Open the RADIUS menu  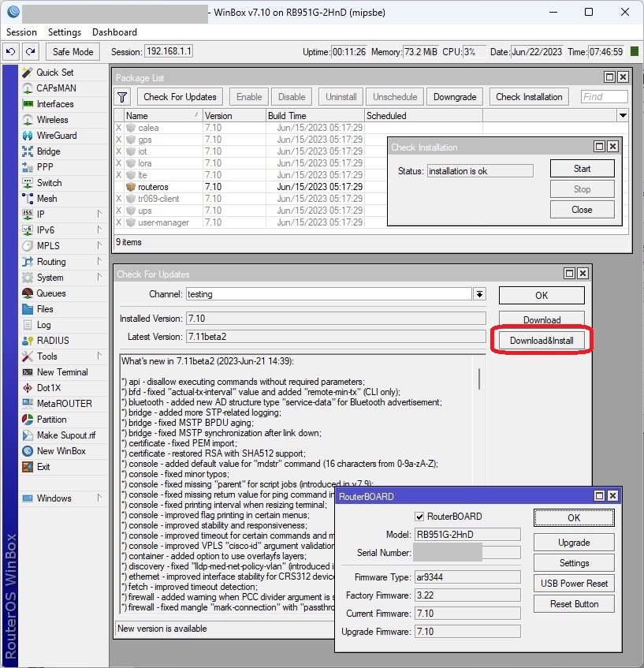(x=53, y=341)
